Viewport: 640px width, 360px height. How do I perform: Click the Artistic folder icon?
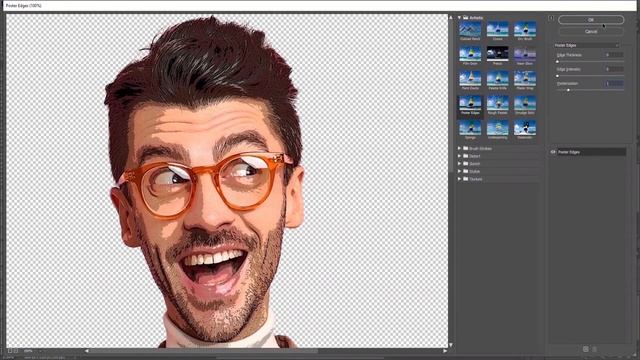465,18
